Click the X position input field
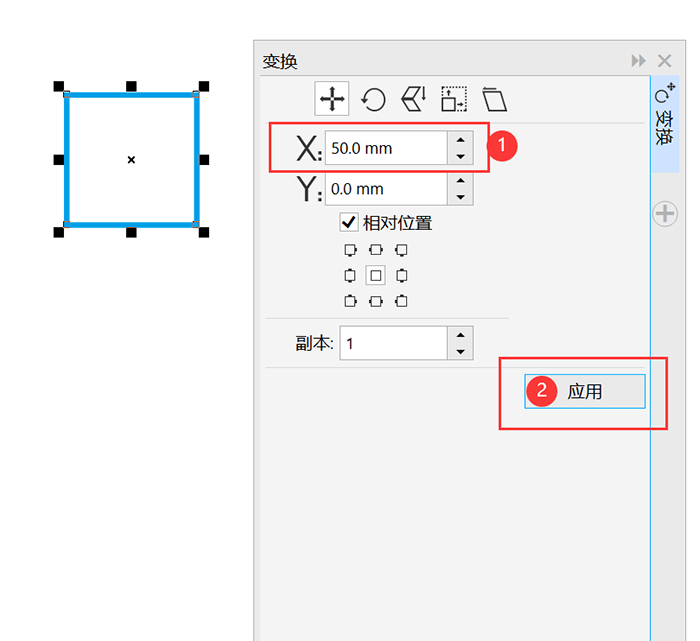 point(385,148)
